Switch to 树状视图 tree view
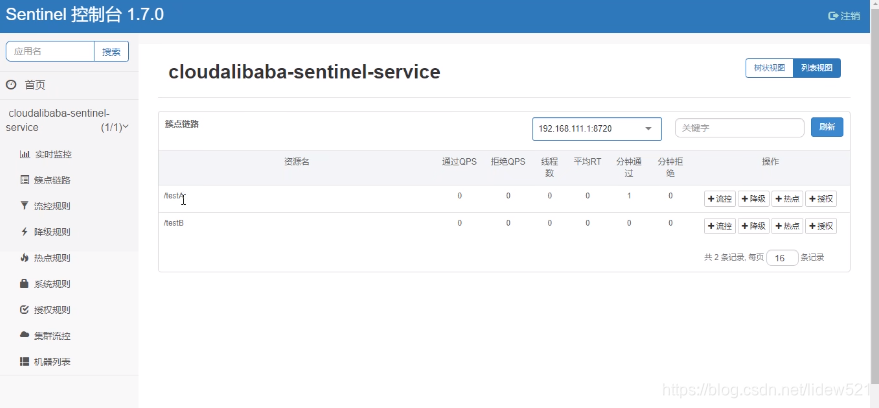 coord(769,68)
